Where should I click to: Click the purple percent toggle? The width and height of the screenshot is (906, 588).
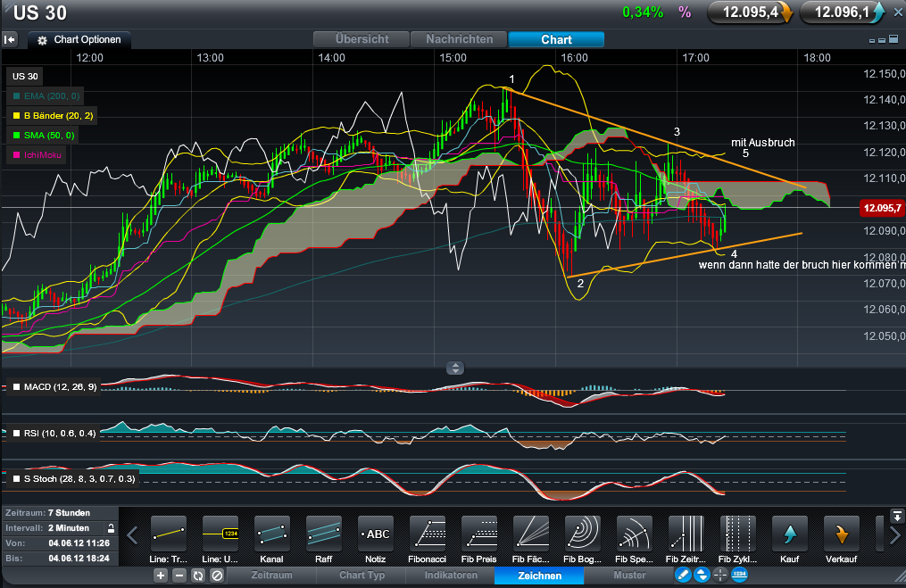[685, 12]
